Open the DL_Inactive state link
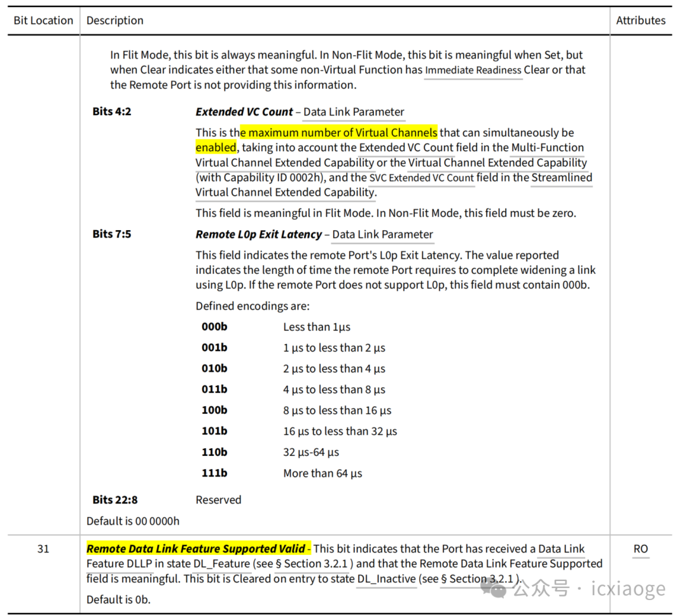The width and height of the screenshot is (687, 616). [386, 579]
